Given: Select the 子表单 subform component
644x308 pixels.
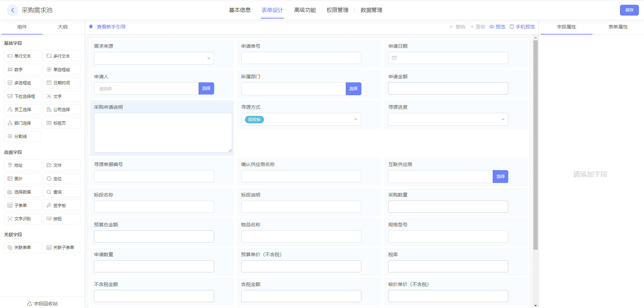Looking at the screenshot, I should point(23,205).
